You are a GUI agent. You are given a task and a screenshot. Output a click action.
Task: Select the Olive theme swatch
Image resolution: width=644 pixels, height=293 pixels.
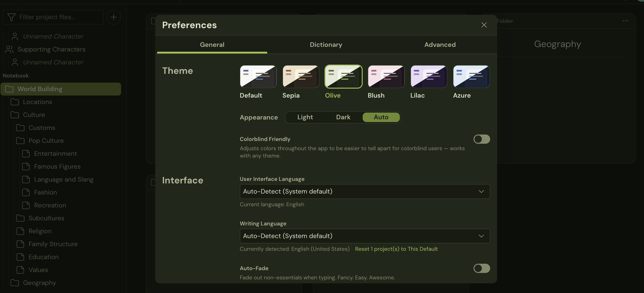pos(343,77)
